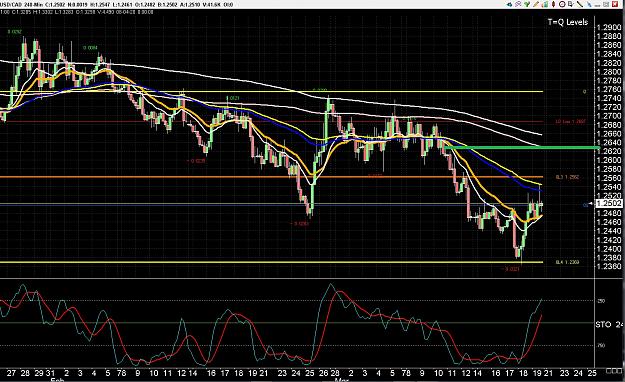
Task: Click the date label 31 on time axis
Action: pos(50,373)
